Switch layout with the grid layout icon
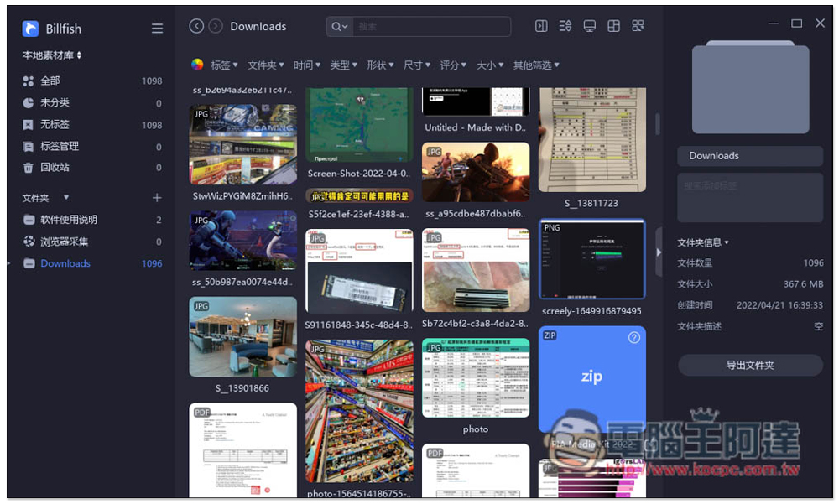This screenshot has height=504, width=839. [613, 27]
